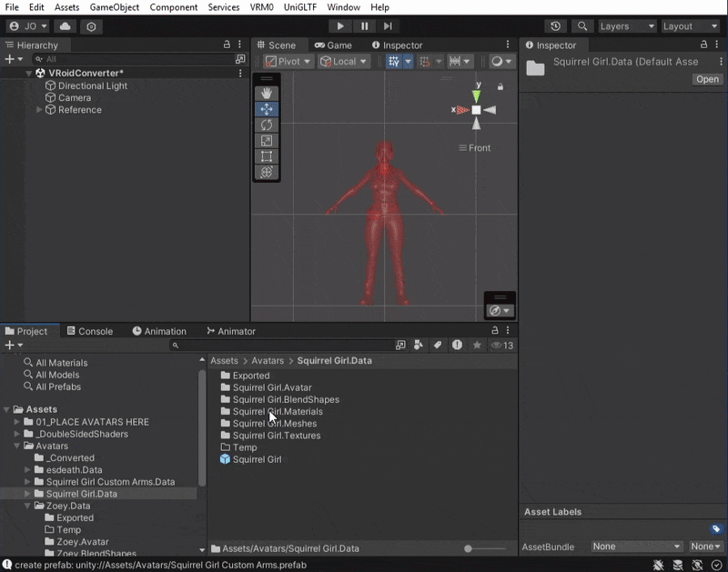The height and width of the screenshot is (572, 728).
Task: Open the cloud services icon
Action: [65, 26]
